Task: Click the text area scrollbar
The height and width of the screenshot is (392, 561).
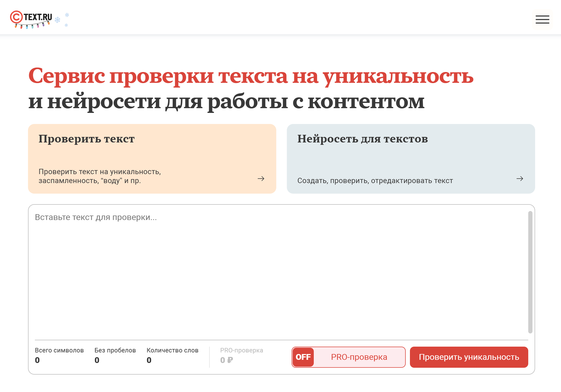Action: (x=530, y=272)
